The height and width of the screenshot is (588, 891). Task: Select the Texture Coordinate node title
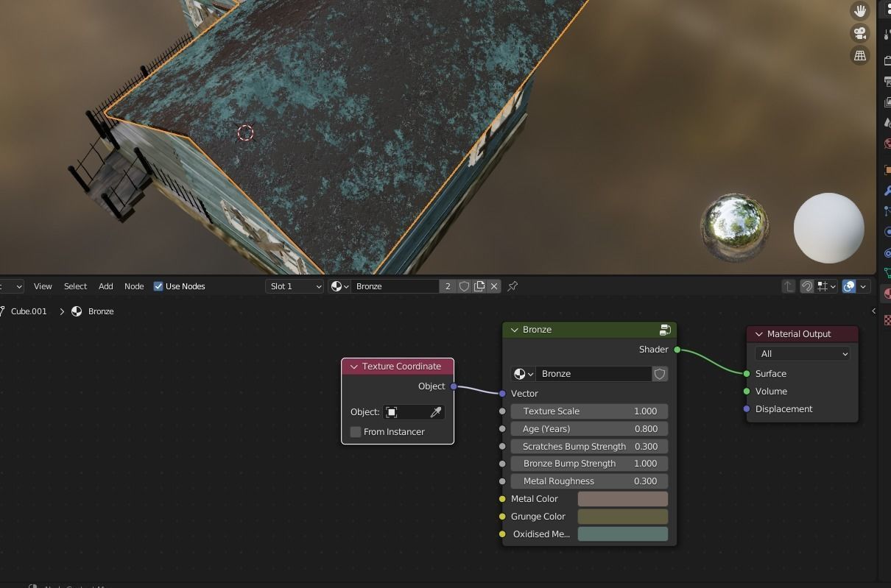(401, 366)
